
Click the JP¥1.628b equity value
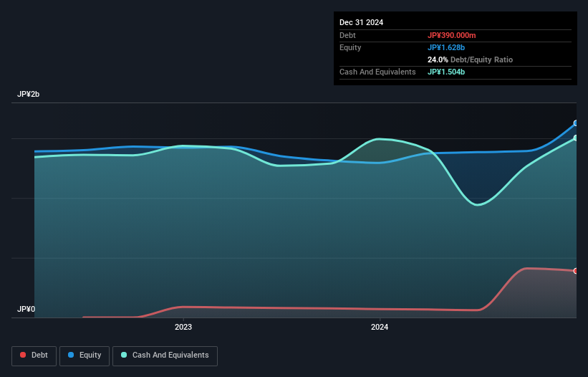pos(446,47)
